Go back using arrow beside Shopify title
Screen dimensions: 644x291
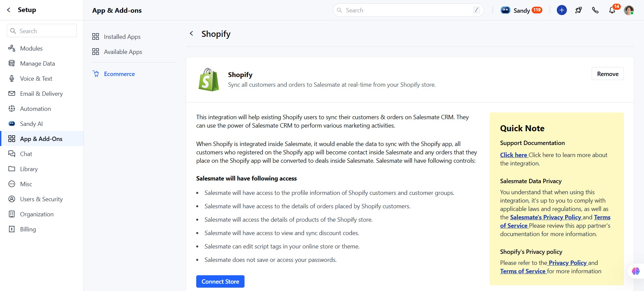pyautogui.click(x=192, y=33)
